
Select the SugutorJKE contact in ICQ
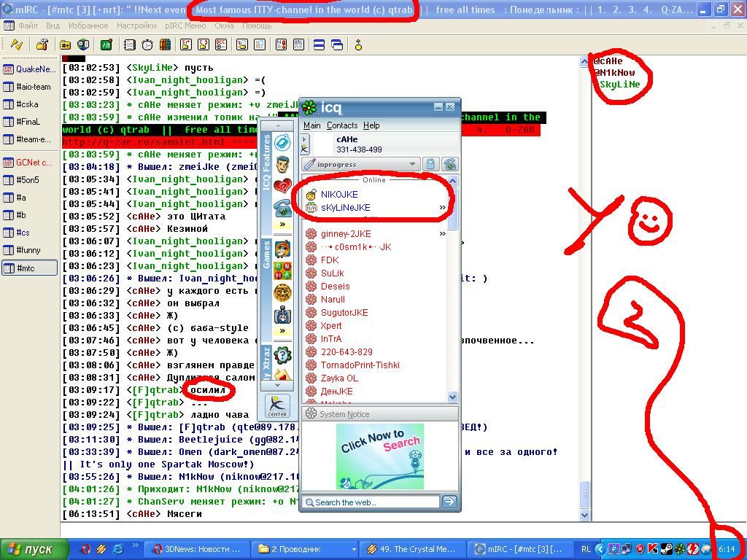(x=344, y=312)
